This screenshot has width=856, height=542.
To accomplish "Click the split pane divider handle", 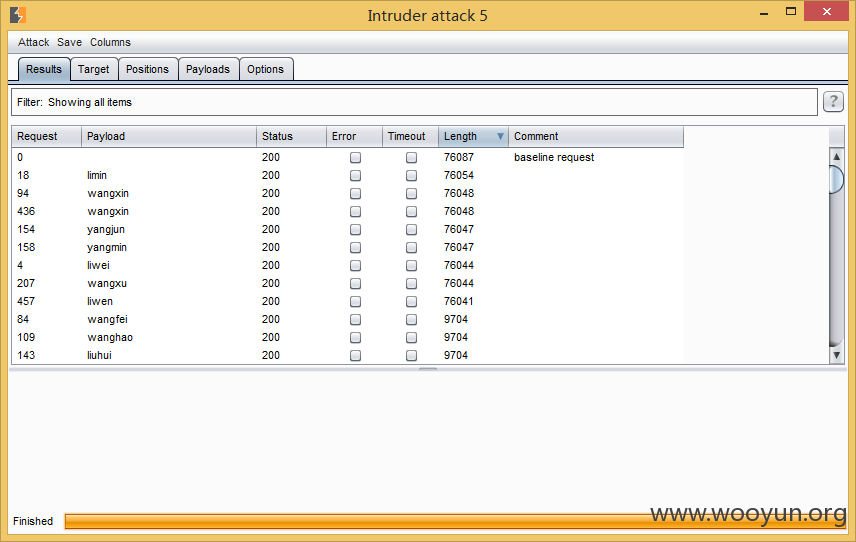I will pos(427,370).
